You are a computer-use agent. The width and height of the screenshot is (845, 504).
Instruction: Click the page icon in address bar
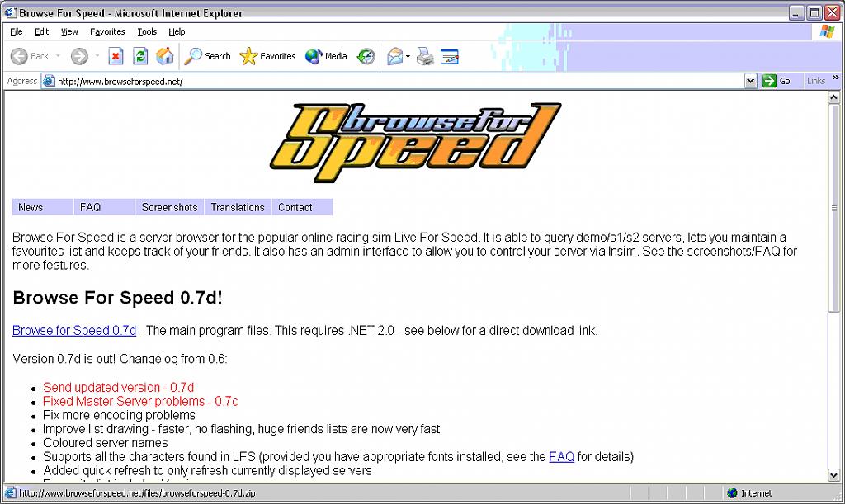pyautogui.click(x=49, y=82)
